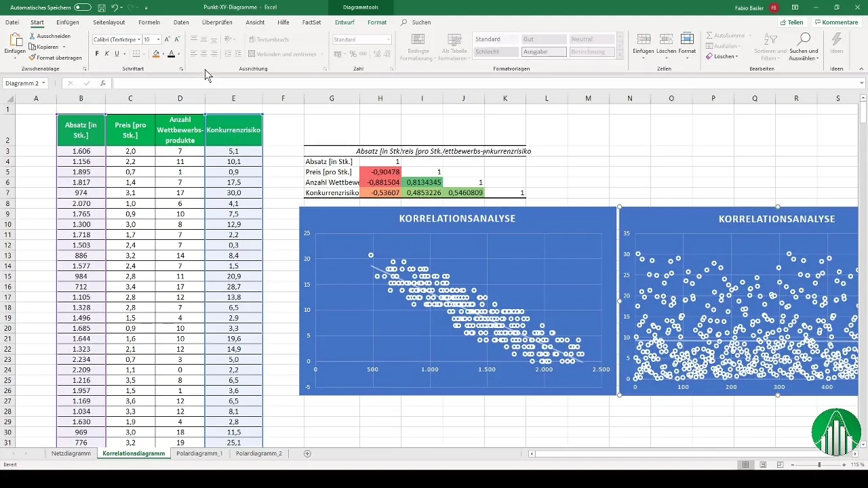Adjust the zoom slider in status bar
This screenshot has height=488, width=868.
click(819, 465)
